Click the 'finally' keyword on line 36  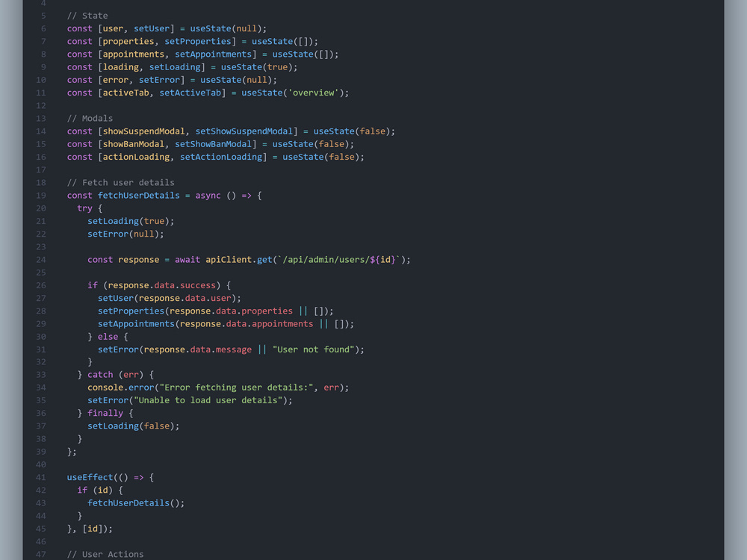point(105,414)
